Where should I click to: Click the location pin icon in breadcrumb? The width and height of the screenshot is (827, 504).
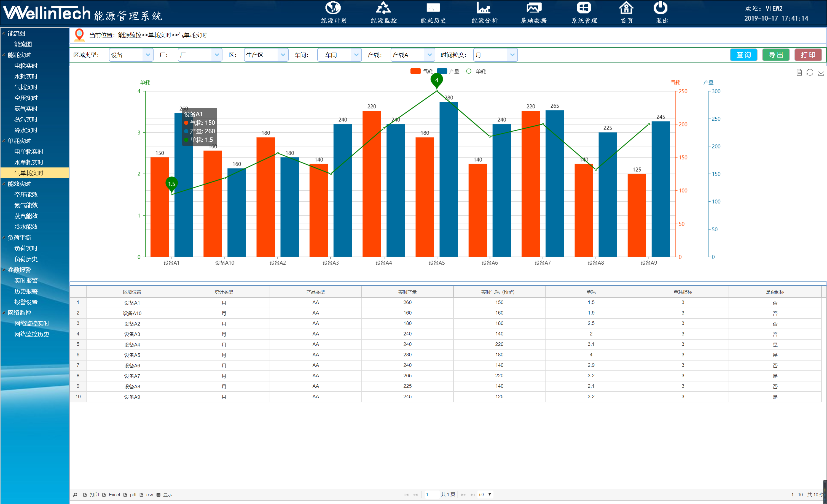pyautogui.click(x=79, y=35)
